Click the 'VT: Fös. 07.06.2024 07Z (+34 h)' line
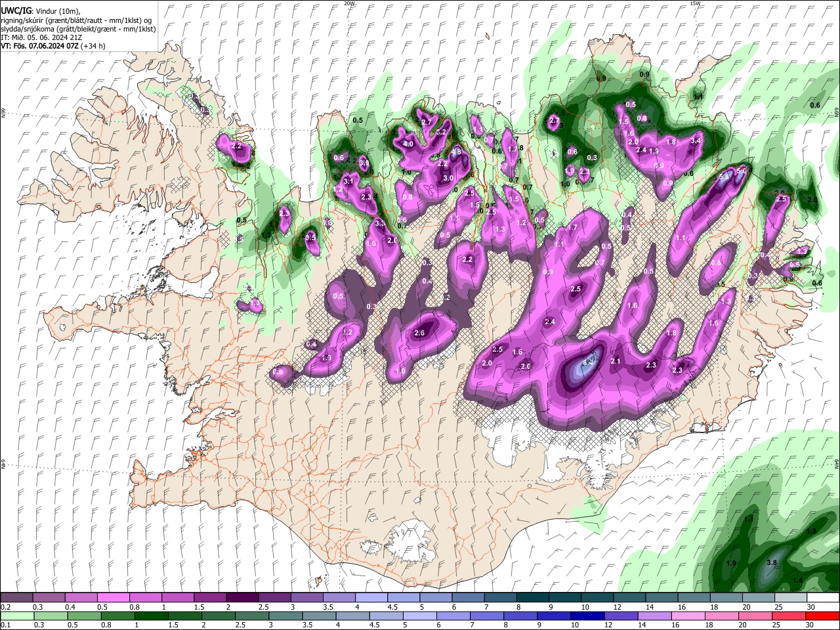840x630 pixels. coord(53,46)
